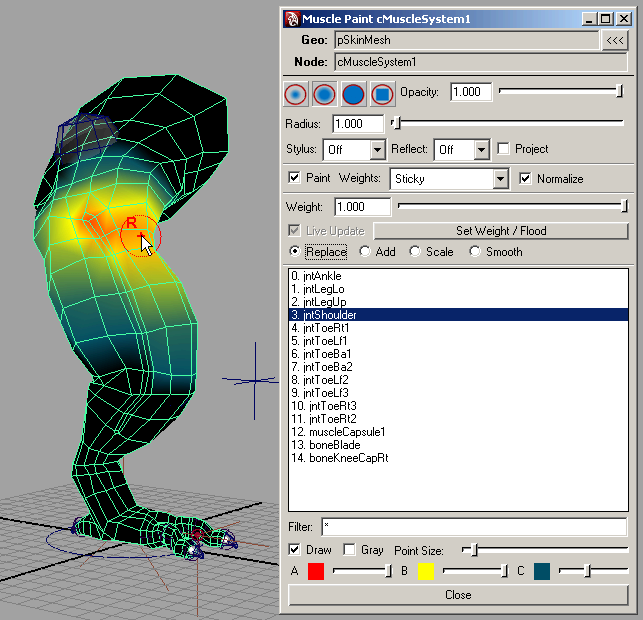
Task: Toggle the Normalize checkbox
Action: [527, 179]
